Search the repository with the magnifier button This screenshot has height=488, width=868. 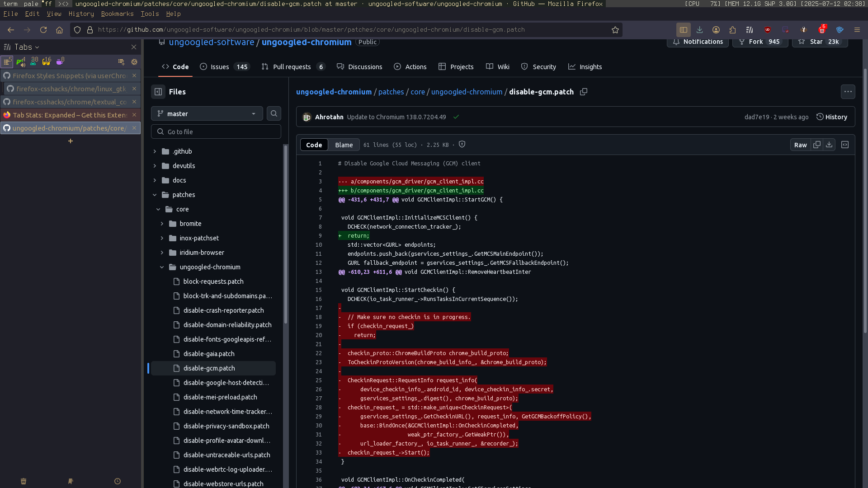tap(274, 114)
